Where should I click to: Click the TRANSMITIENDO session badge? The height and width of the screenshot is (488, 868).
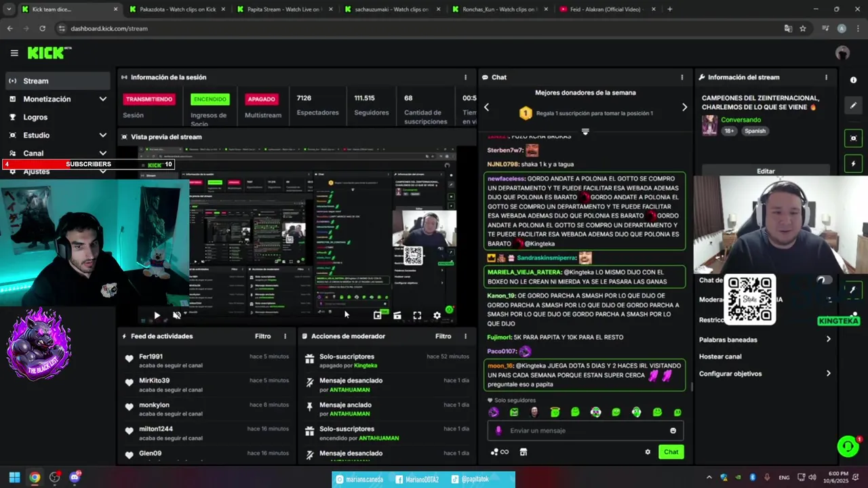click(149, 99)
